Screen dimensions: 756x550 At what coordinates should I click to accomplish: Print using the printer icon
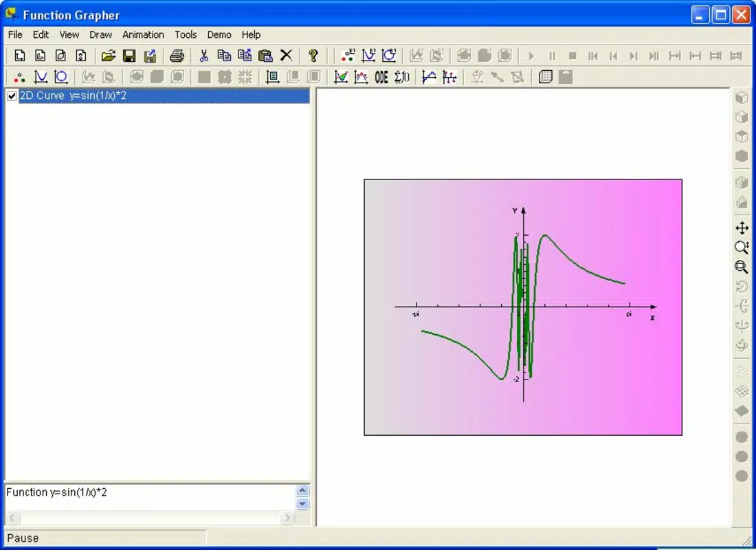177,56
